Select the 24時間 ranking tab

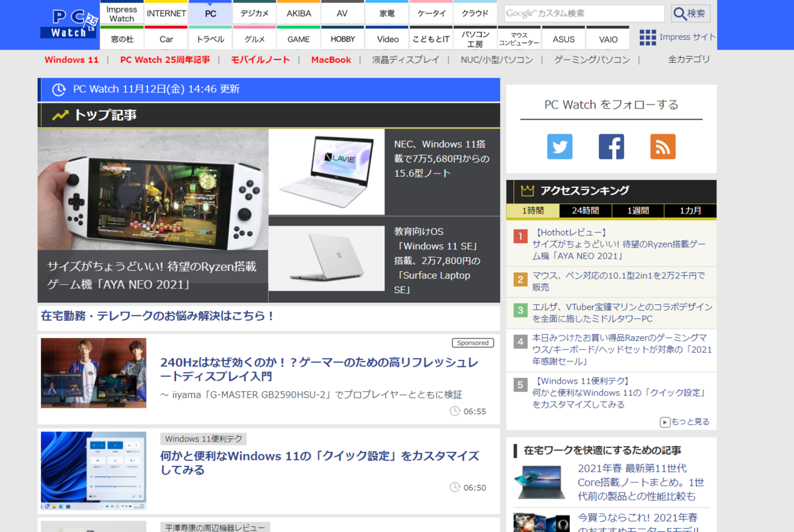pos(585,210)
